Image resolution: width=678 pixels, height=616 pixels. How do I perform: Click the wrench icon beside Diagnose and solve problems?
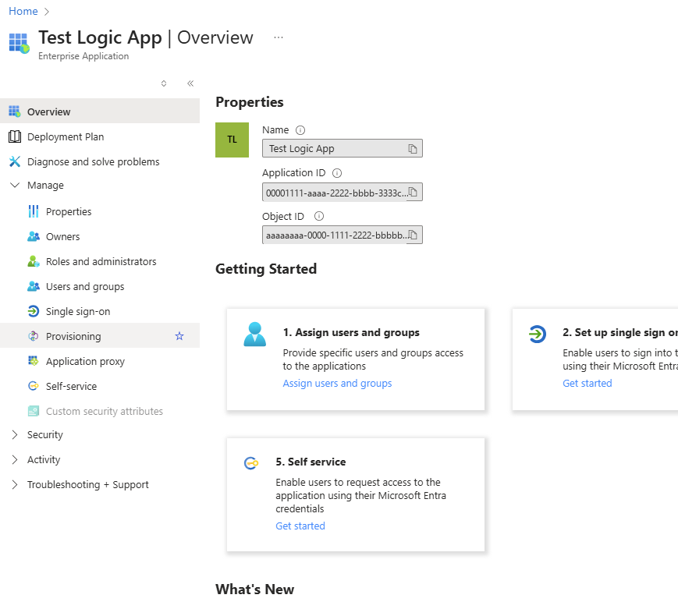tap(15, 161)
